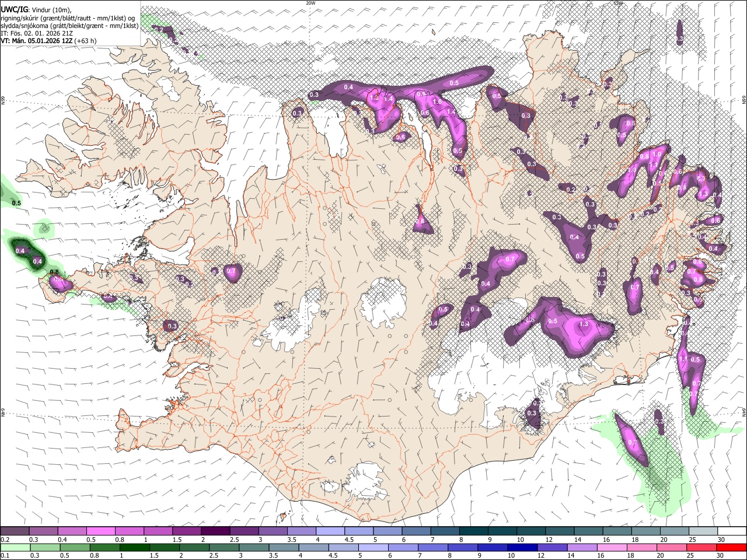Click the '0.3' snow patch on the south coast
Image resolution: width=747 pixels, height=560 pixels.
[532, 413]
